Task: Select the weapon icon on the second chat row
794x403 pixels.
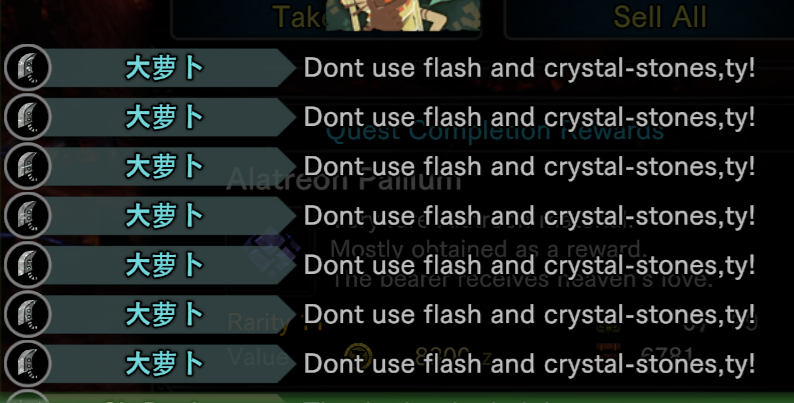Action: point(28,117)
